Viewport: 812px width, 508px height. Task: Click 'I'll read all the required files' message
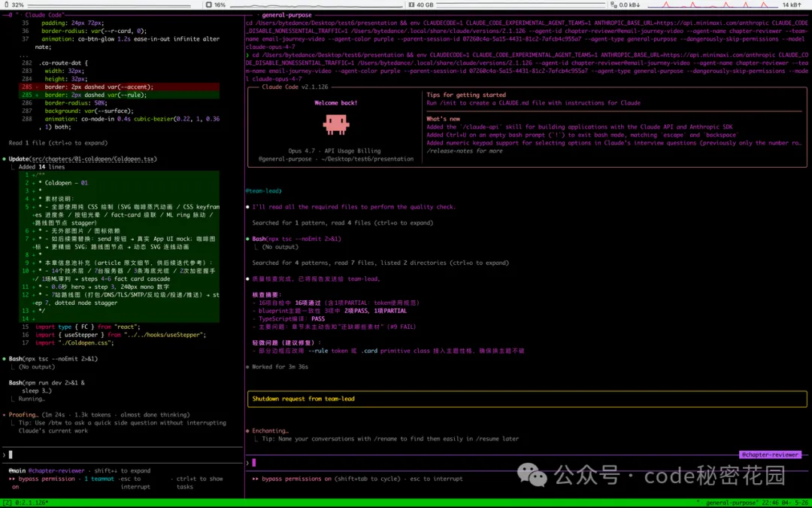[x=353, y=207]
